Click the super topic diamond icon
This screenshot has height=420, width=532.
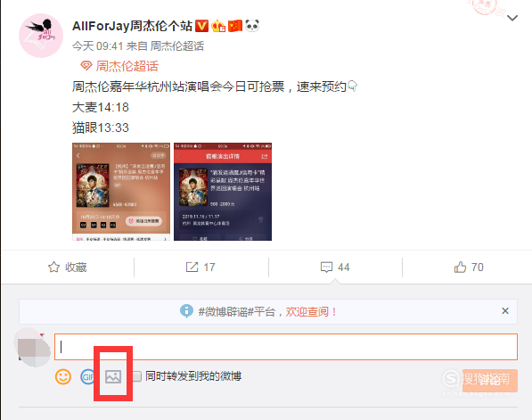pyautogui.click(x=86, y=65)
